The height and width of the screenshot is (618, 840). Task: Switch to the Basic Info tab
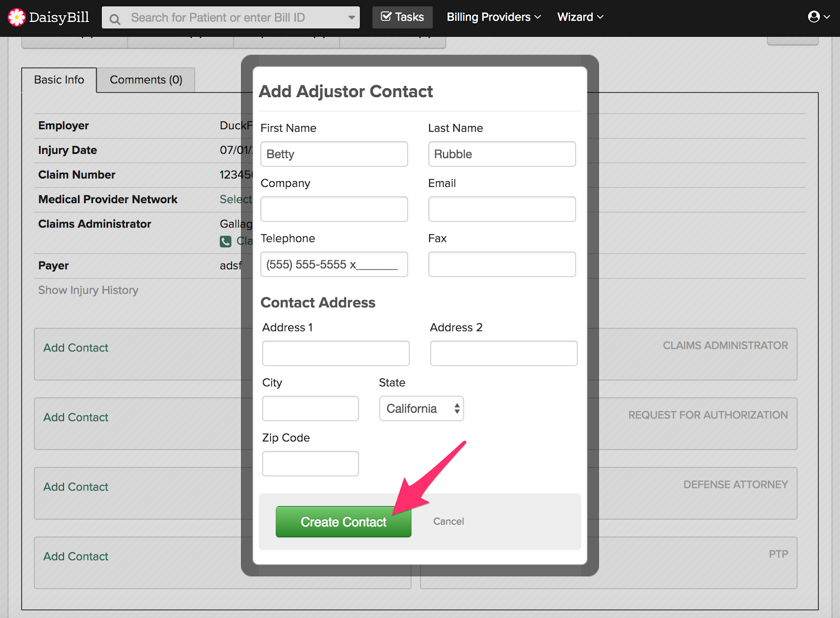point(59,80)
